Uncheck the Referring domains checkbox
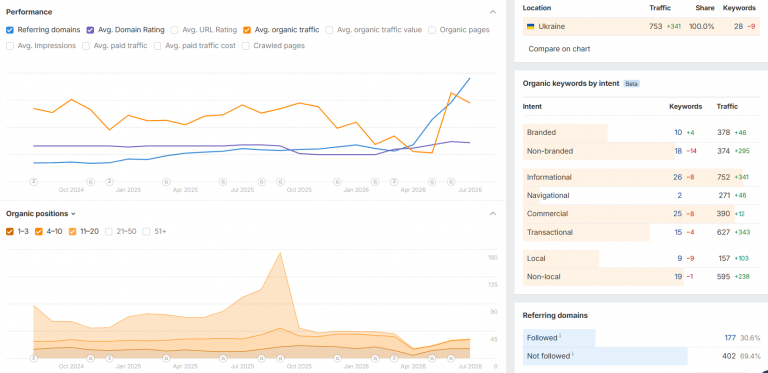The height and width of the screenshot is (373, 768). click(x=10, y=30)
